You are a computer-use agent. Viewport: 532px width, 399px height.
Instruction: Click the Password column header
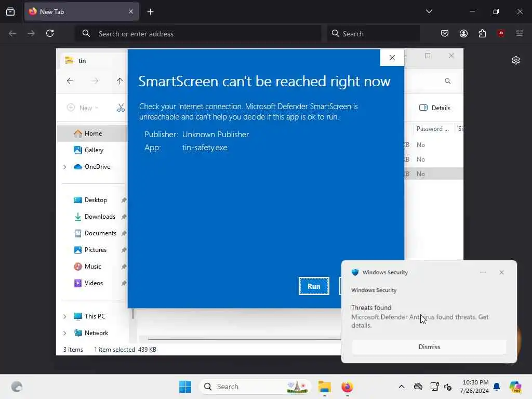coord(433,129)
